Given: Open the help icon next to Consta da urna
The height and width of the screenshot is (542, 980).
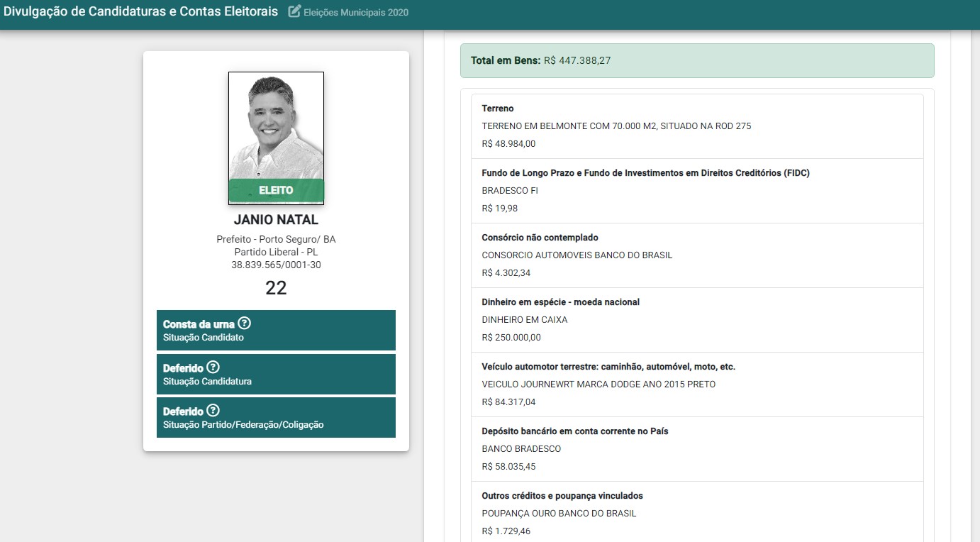Looking at the screenshot, I should (x=244, y=323).
